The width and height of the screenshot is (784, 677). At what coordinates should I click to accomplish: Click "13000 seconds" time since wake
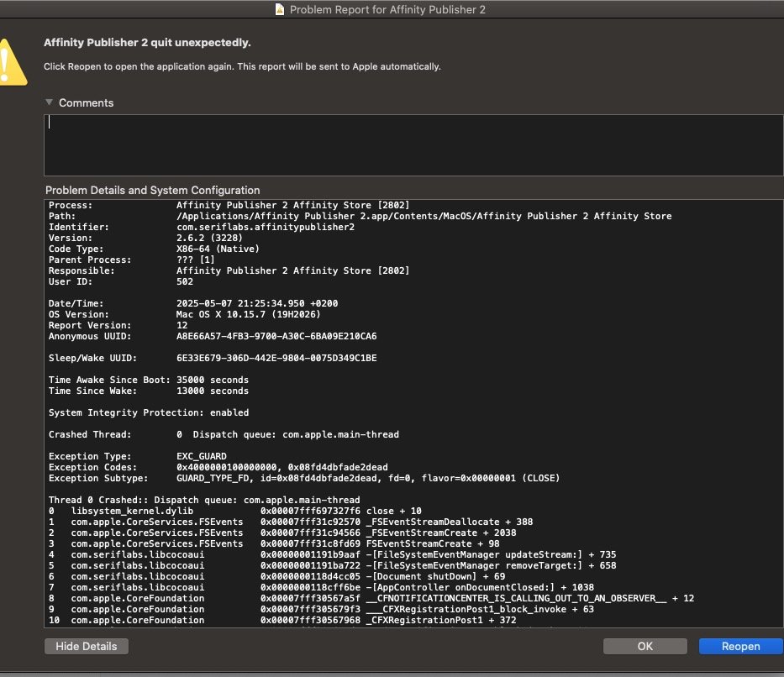[213, 391]
